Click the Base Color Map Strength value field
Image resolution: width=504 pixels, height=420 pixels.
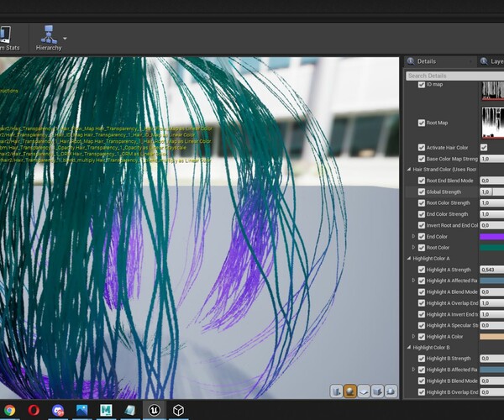[491, 159]
